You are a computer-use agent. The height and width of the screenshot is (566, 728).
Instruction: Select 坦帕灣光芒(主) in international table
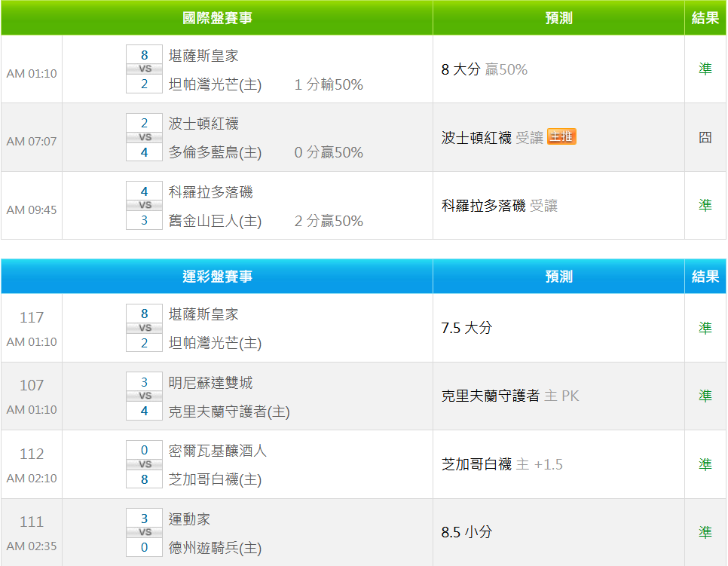tap(215, 84)
